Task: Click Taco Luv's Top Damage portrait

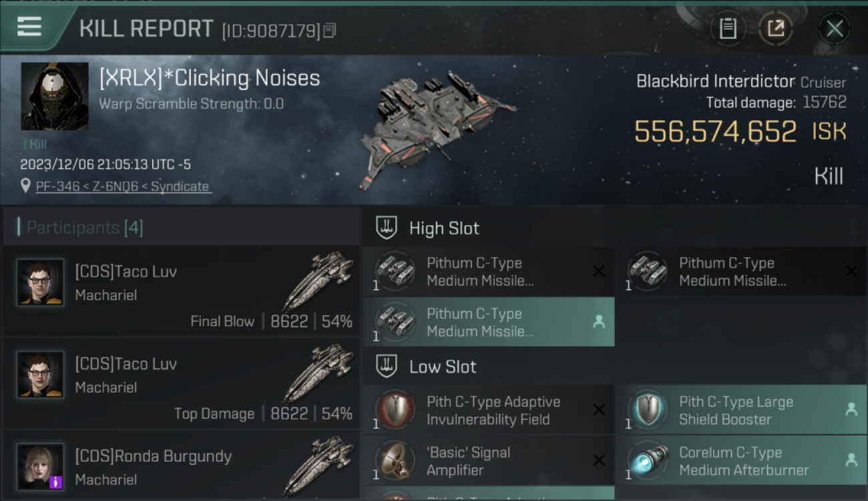Action: (x=40, y=375)
